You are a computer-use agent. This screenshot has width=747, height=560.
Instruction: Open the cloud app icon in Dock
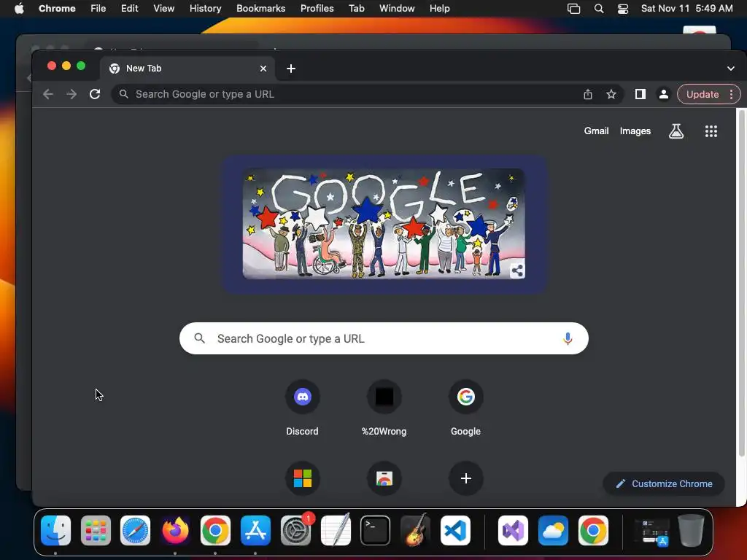(x=553, y=530)
